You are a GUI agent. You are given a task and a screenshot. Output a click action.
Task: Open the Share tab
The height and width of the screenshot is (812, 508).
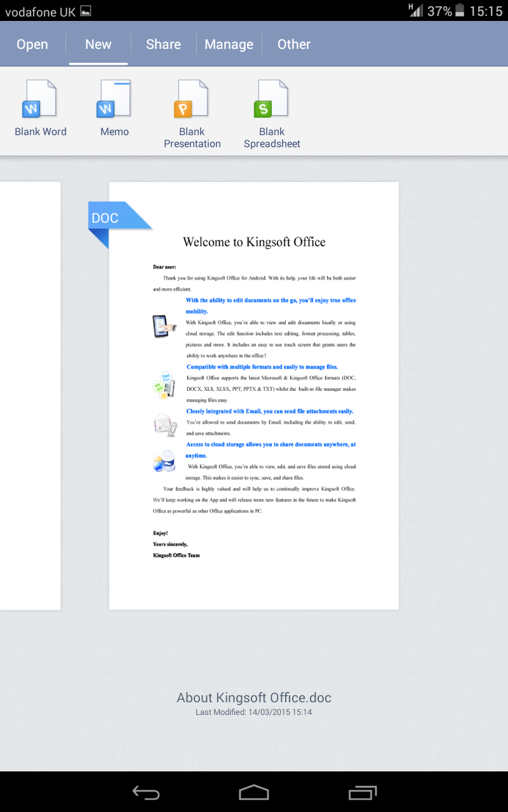click(x=163, y=44)
